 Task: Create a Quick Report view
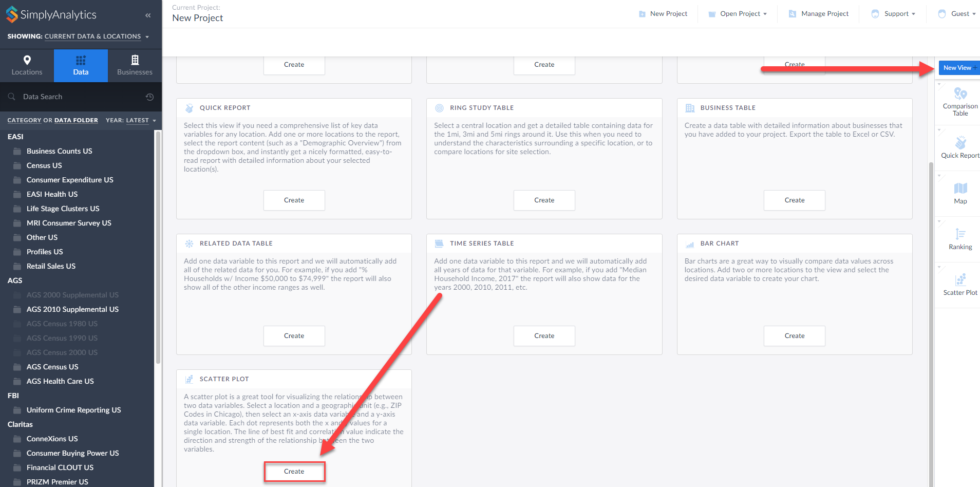pyautogui.click(x=294, y=200)
